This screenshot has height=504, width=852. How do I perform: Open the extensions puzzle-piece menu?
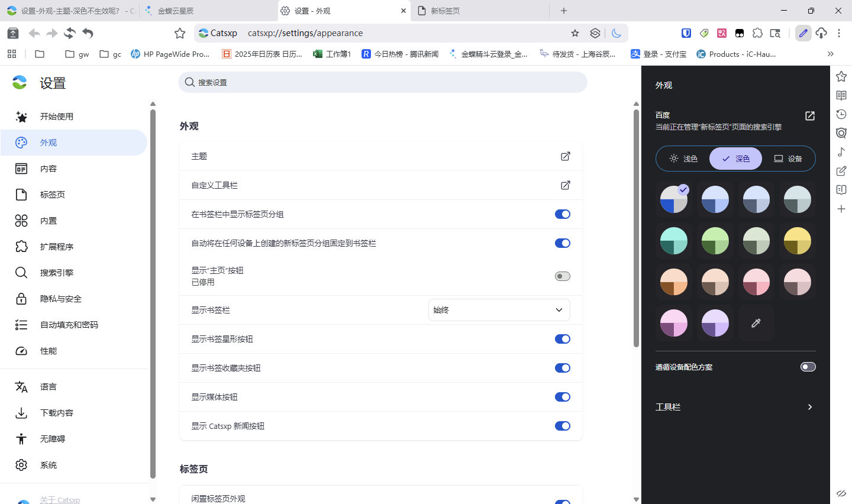tap(757, 33)
